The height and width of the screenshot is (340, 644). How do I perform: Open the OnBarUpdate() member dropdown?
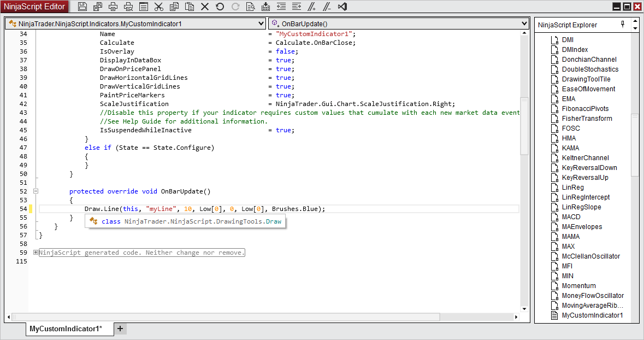(399, 24)
